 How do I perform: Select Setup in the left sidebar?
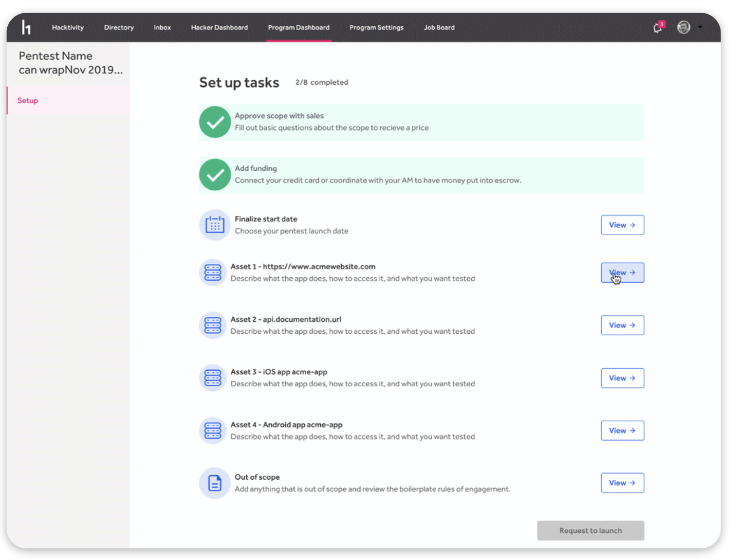[28, 100]
